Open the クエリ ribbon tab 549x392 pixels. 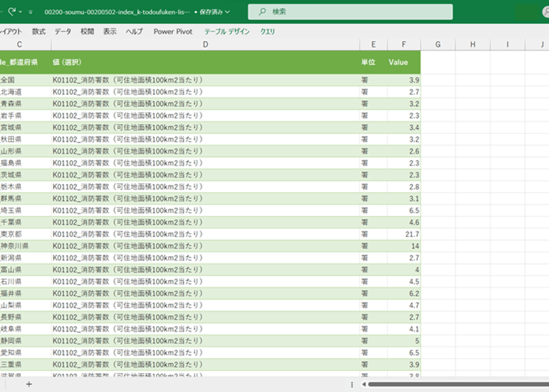(267, 31)
